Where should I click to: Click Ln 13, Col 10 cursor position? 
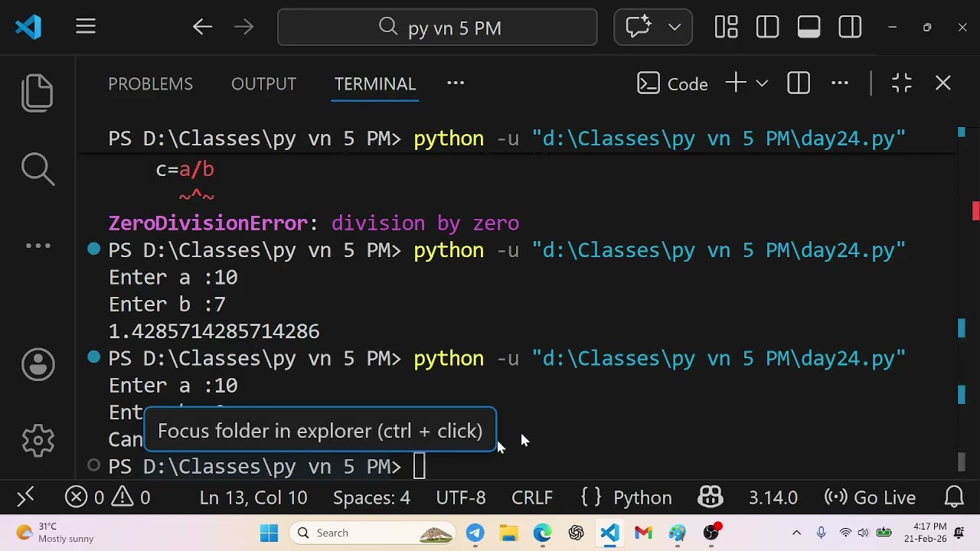[253, 497]
